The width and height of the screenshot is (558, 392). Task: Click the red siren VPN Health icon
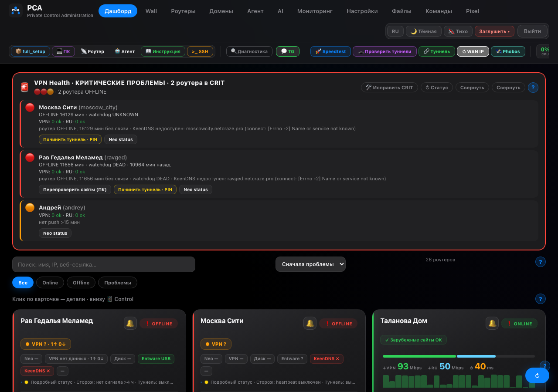point(25,87)
